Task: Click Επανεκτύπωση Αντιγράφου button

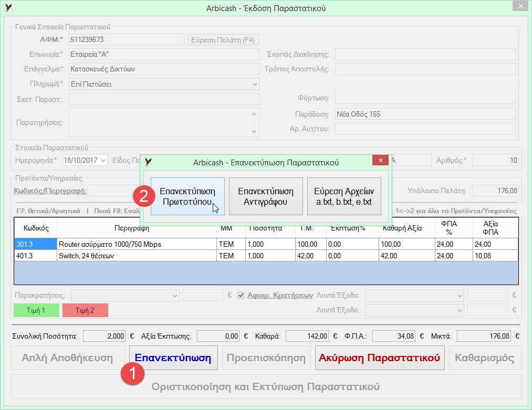Action: (266, 196)
